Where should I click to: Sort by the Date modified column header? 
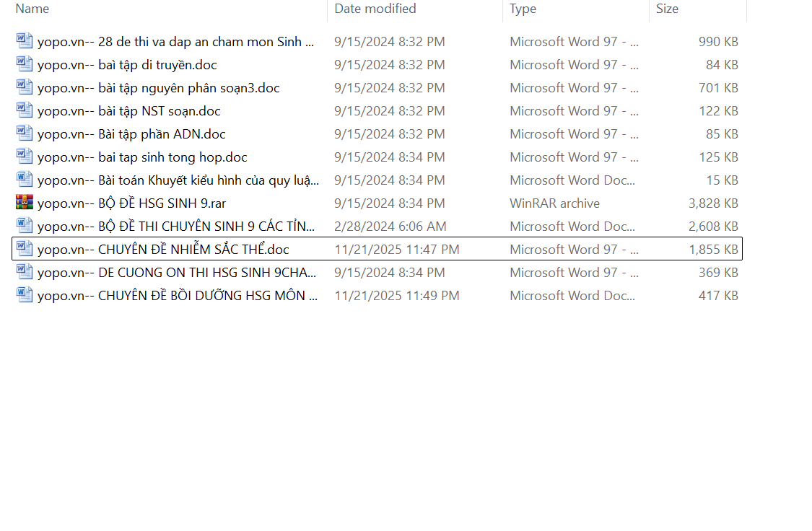pyautogui.click(x=375, y=9)
